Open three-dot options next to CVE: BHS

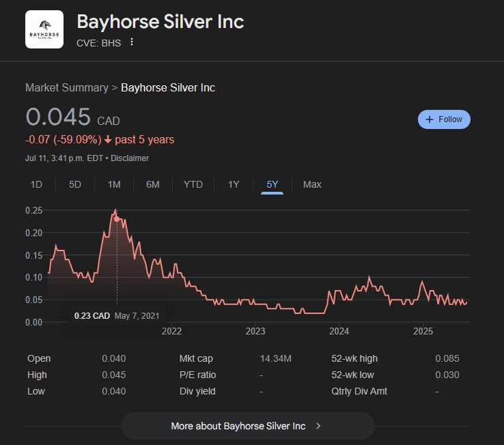click(x=132, y=42)
